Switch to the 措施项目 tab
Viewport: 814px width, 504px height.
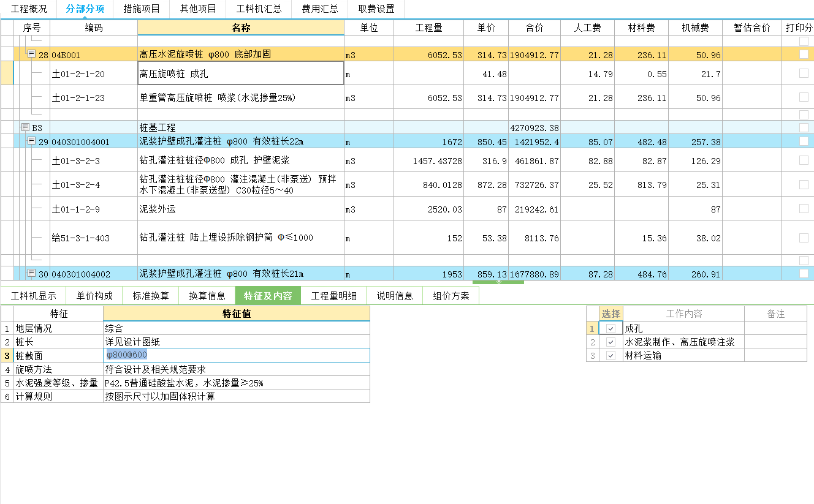click(142, 9)
